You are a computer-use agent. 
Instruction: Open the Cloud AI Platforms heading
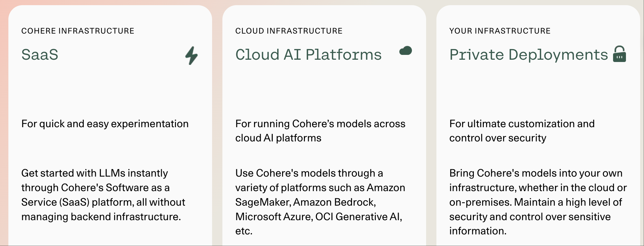tap(308, 55)
